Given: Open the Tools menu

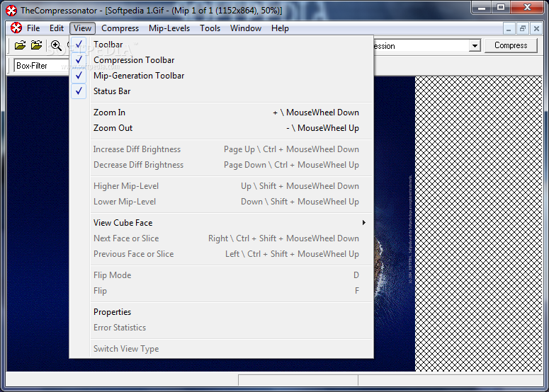Looking at the screenshot, I should 210,28.
